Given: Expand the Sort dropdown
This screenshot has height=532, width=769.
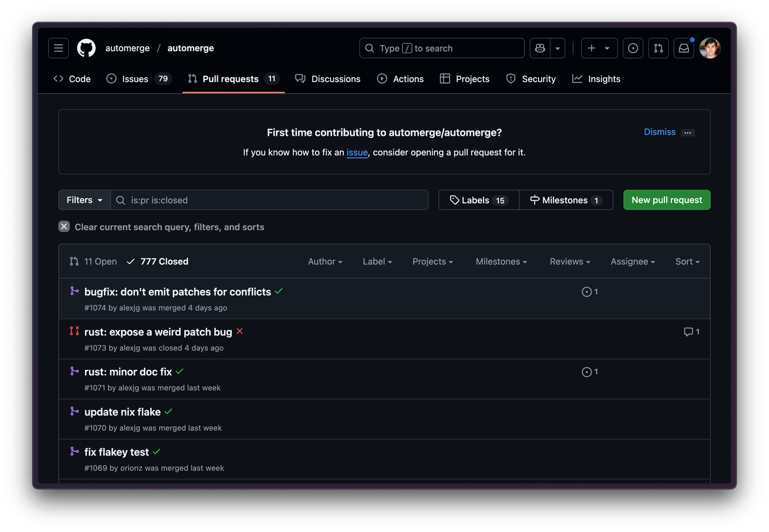Looking at the screenshot, I should (x=687, y=262).
